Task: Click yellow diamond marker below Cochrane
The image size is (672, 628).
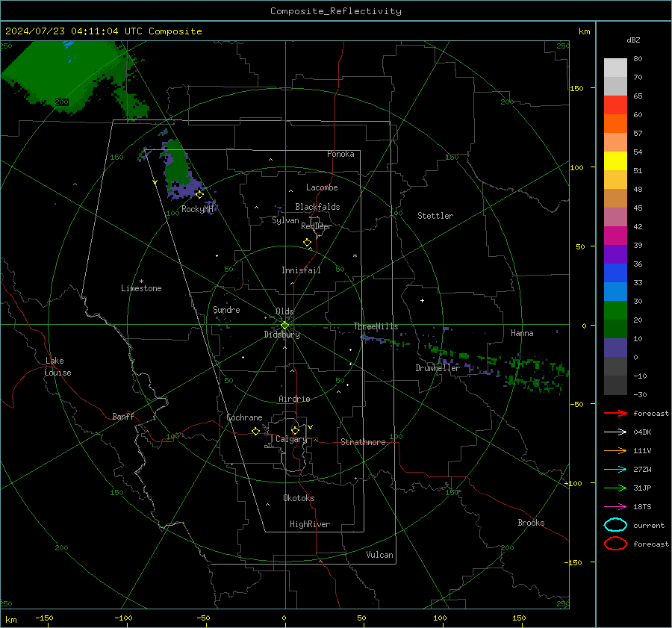Action: point(256,432)
